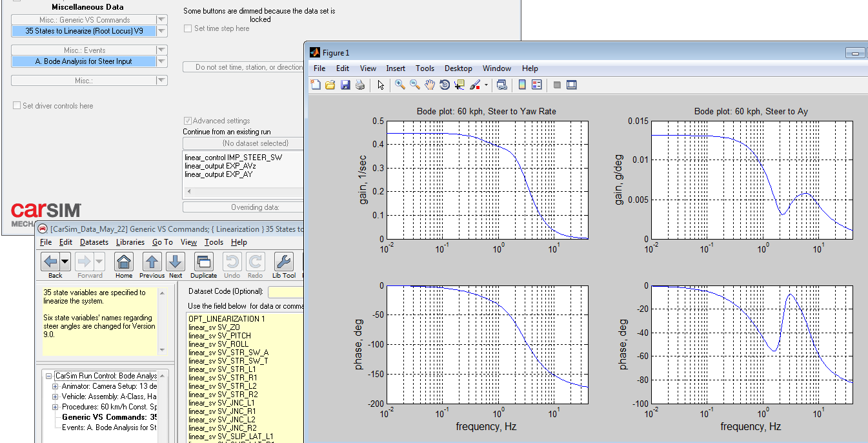Activate the Zoom Out tool
The image size is (868, 443).
(x=415, y=85)
